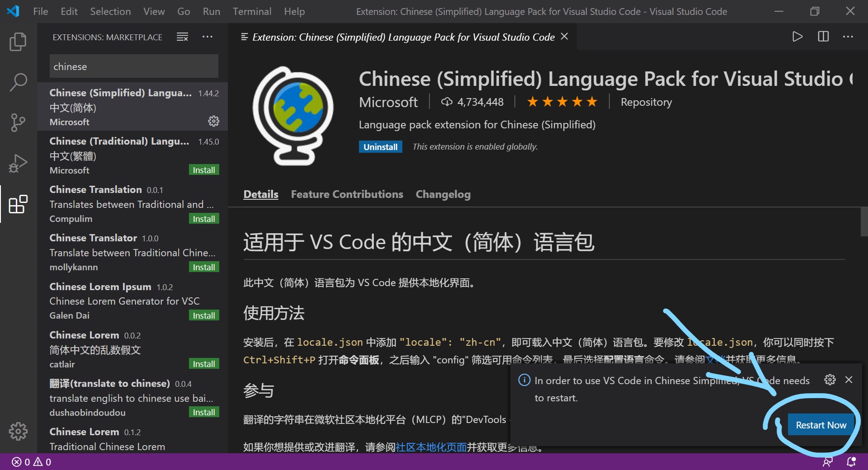Open the Explorer view

click(x=18, y=41)
